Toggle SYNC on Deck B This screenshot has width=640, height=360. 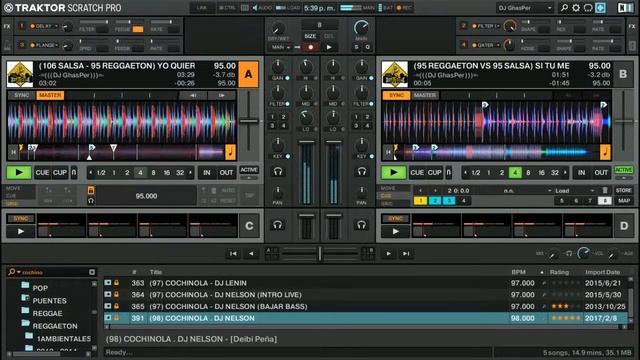point(396,95)
